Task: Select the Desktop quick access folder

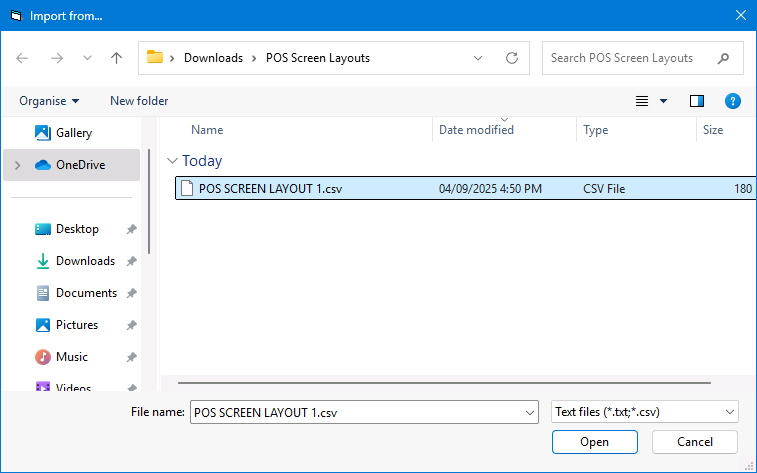Action: [x=77, y=229]
